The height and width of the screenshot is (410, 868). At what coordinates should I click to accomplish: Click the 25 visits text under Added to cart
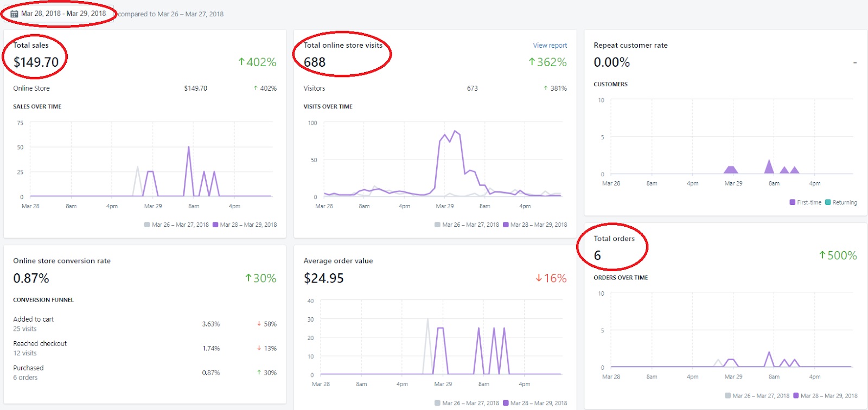pos(25,329)
